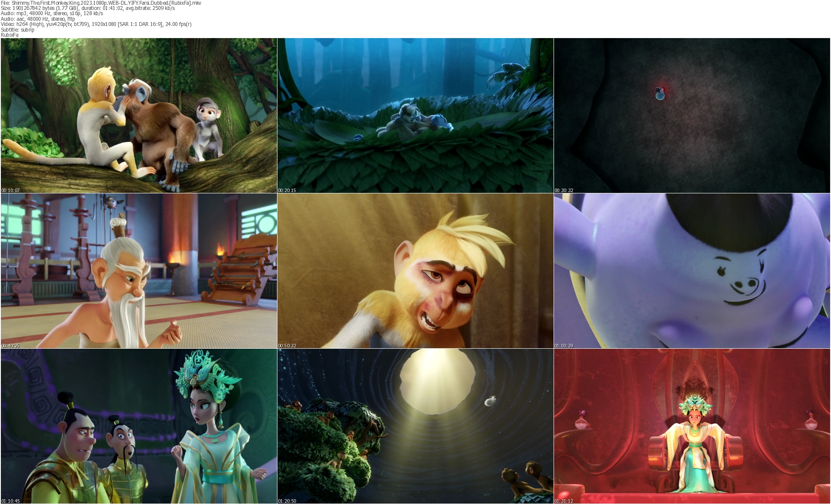The image size is (831, 504).
Task: Click the File name line ending in [RubixFa].mkv
Action: (101, 3)
